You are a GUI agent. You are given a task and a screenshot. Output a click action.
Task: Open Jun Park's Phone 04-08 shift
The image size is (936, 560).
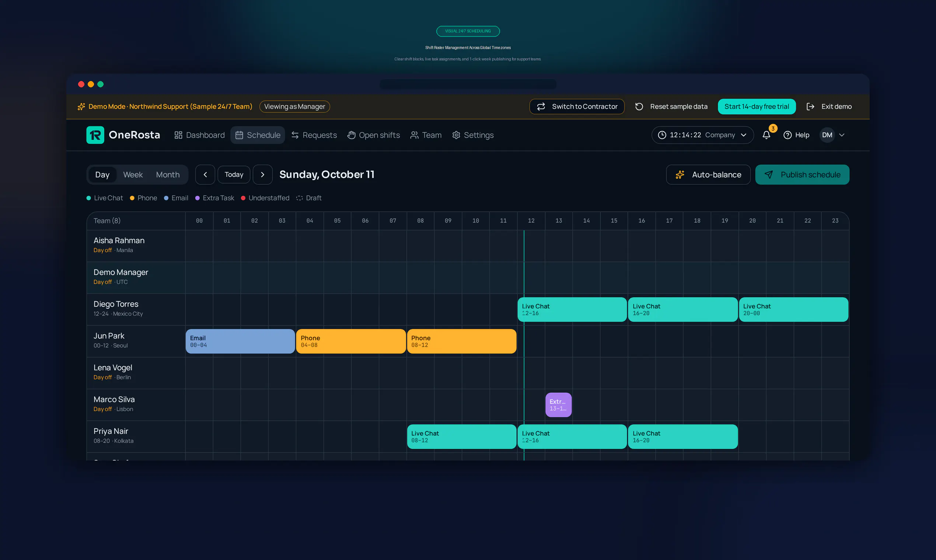click(350, 341)
